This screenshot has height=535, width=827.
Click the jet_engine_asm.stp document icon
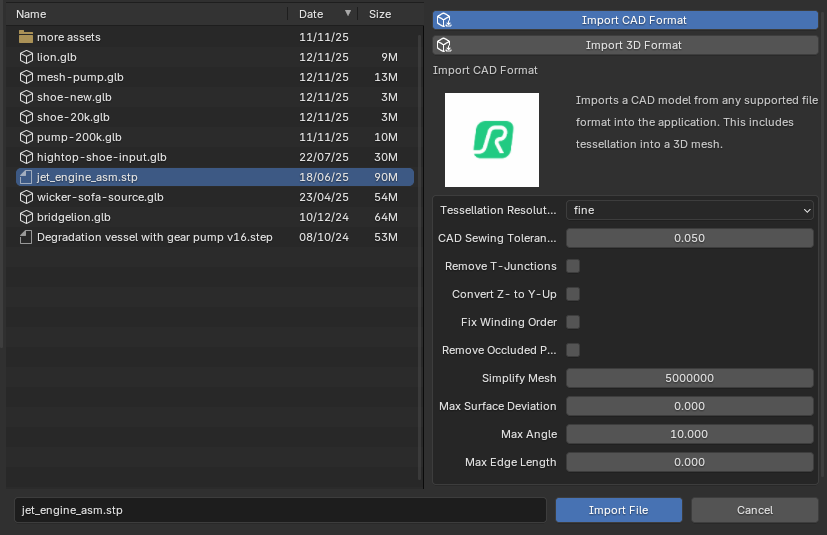point(26,177)
